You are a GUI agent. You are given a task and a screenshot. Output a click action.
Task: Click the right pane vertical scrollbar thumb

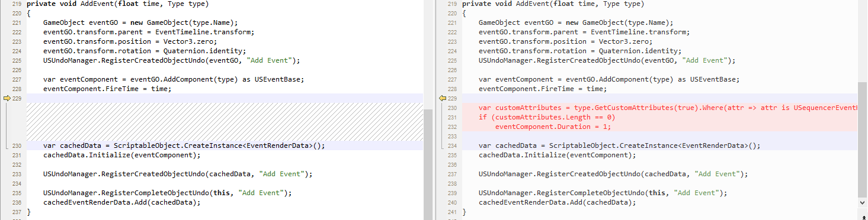pos(863,139)
